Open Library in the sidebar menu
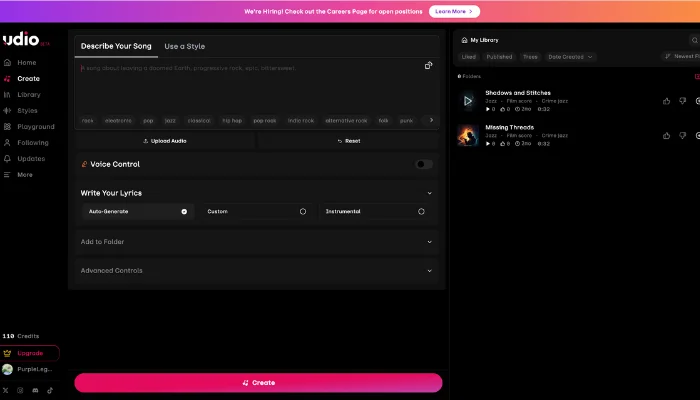 pyautogui.click(x=28, y=95)
